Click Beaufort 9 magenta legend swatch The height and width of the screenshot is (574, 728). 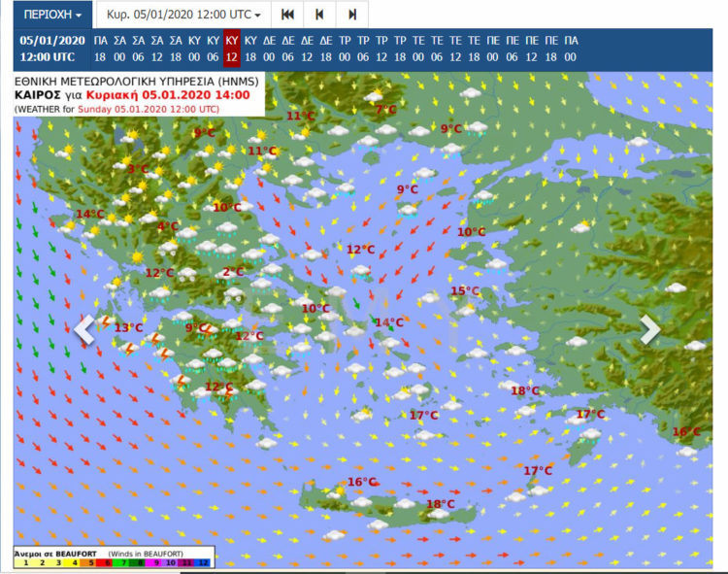(x=152, y=563)
